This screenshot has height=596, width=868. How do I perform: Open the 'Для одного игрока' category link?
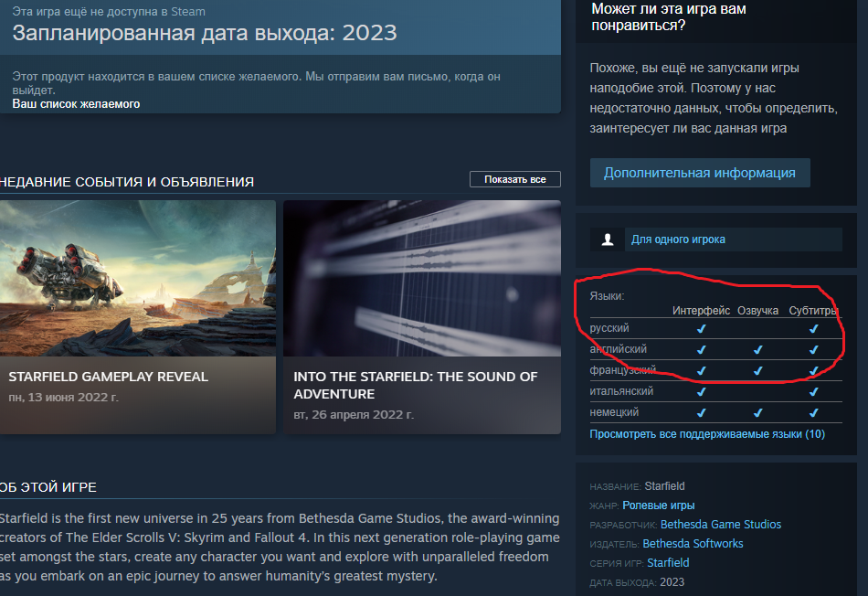pos(678,239)
